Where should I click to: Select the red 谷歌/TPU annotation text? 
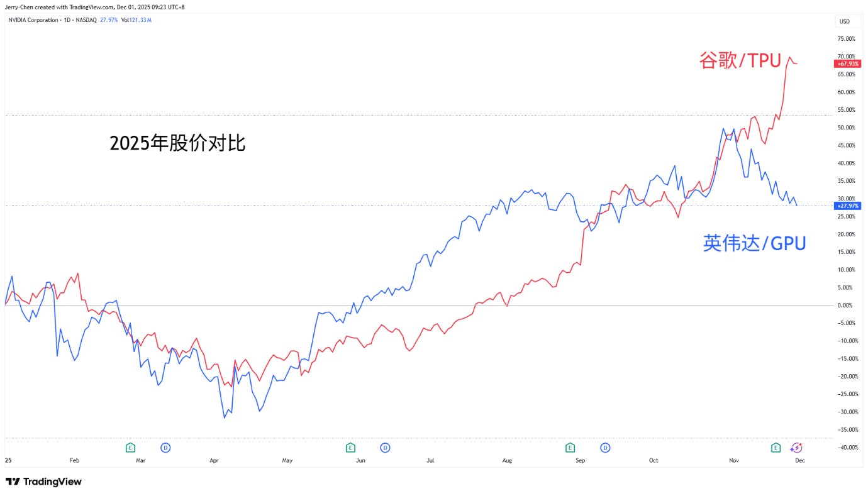[x=740, y=61]
